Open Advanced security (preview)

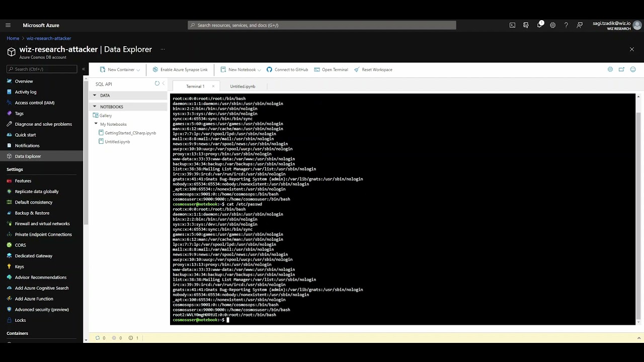tap(42, 309)
